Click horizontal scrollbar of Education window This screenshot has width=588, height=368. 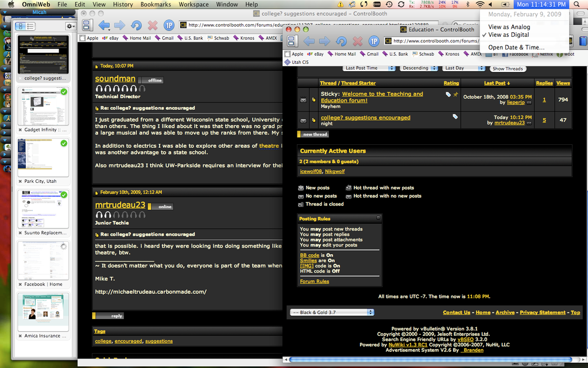click(x=430, y=360)
